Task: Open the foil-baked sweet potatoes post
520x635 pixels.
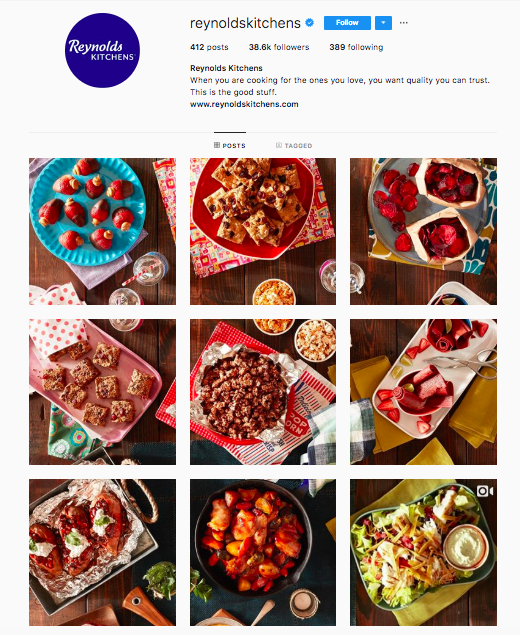Action: click(x=102, y=552)
